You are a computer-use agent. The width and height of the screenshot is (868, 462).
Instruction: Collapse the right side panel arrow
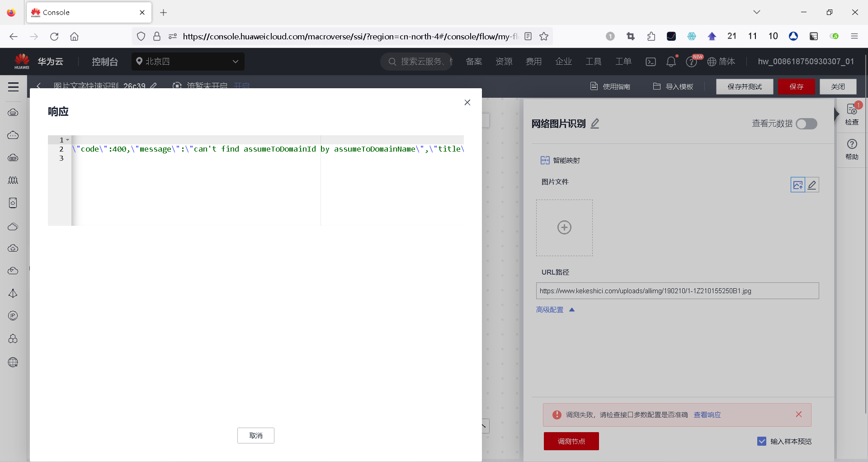(837, 114)
